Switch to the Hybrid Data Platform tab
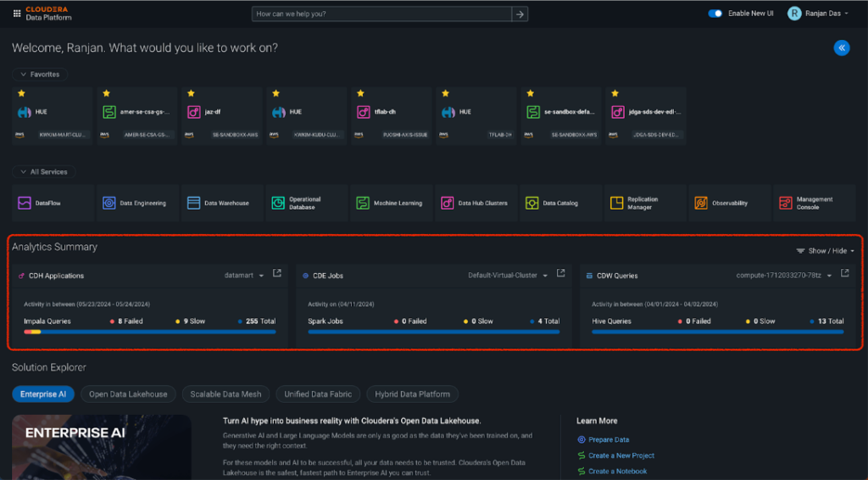868x480 pixels. (413, 394)
